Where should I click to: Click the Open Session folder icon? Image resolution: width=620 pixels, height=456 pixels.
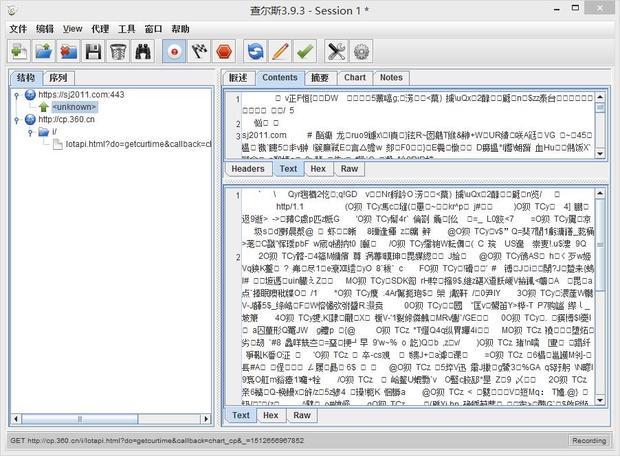44,51
